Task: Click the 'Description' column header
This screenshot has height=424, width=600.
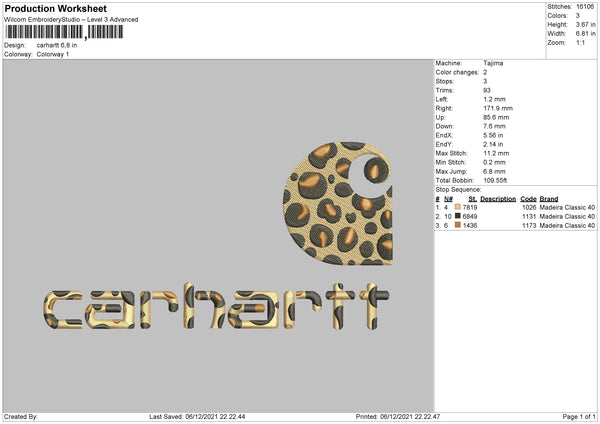Action: pyautogui.click(x=498, y=199)
